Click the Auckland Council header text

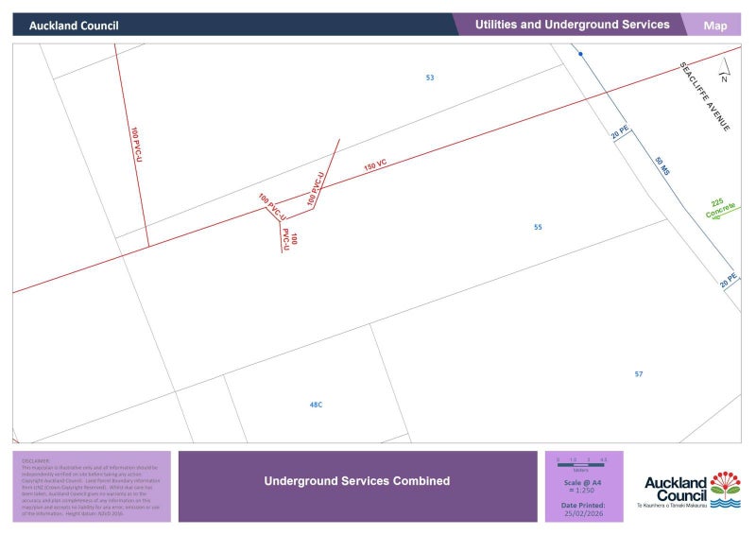coord(74,26)
